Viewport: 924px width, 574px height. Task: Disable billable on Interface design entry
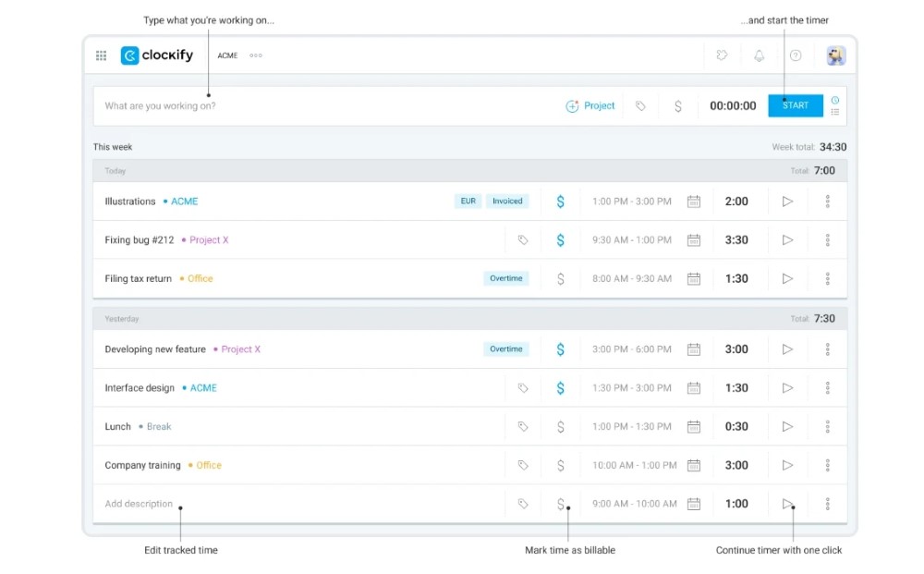coord(560,388)
